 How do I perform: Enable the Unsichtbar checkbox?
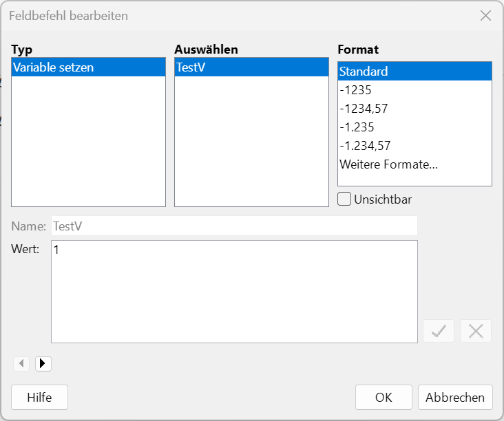(x=346, y=199)
